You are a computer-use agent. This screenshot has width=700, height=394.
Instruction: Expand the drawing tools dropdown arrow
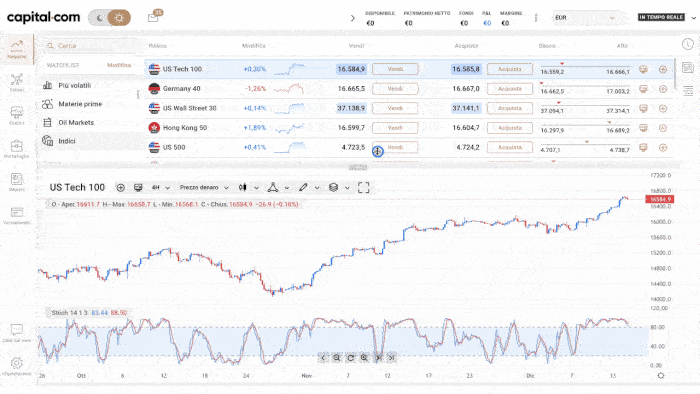click(317, 188)
